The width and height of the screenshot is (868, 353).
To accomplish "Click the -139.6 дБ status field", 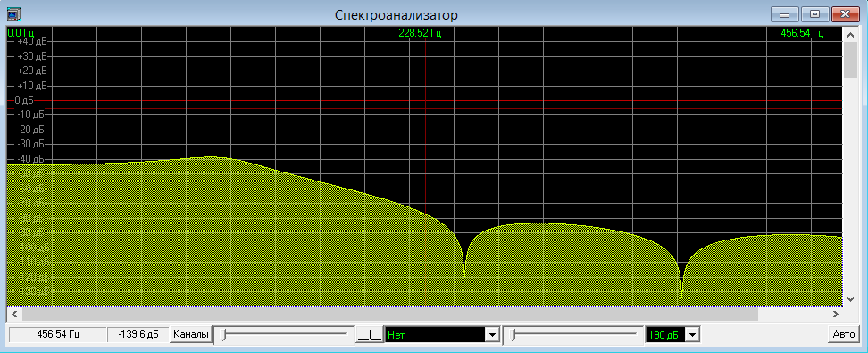I will click(x=138, y=335).
